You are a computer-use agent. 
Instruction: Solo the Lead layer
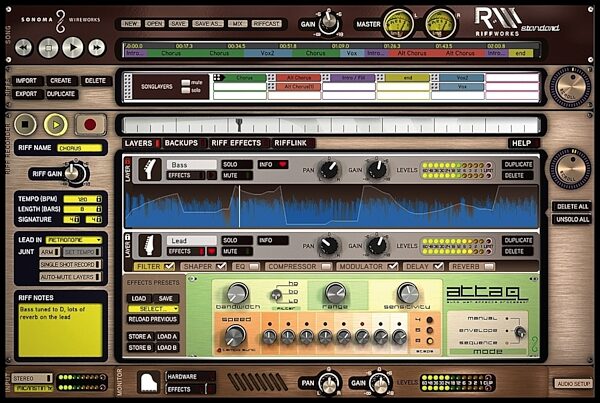pos(237,240)
